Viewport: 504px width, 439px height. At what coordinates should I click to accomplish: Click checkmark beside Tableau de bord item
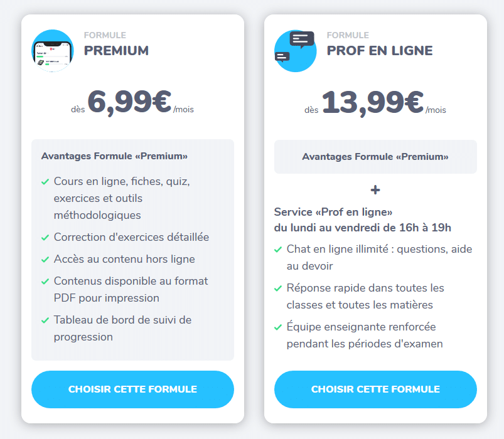pyautogui.click(x=45, y=320)
